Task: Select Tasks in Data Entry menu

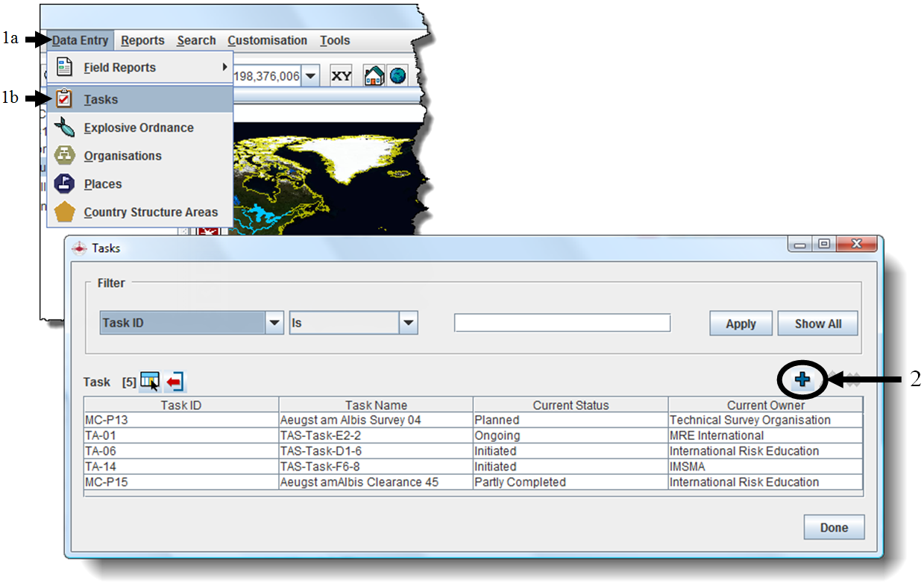Action: [x=101, y=99]
